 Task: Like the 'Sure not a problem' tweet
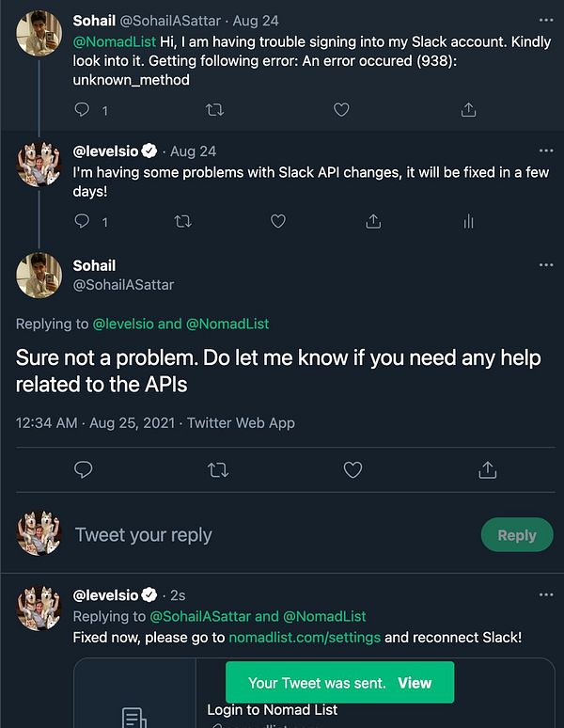click(352, 469)
